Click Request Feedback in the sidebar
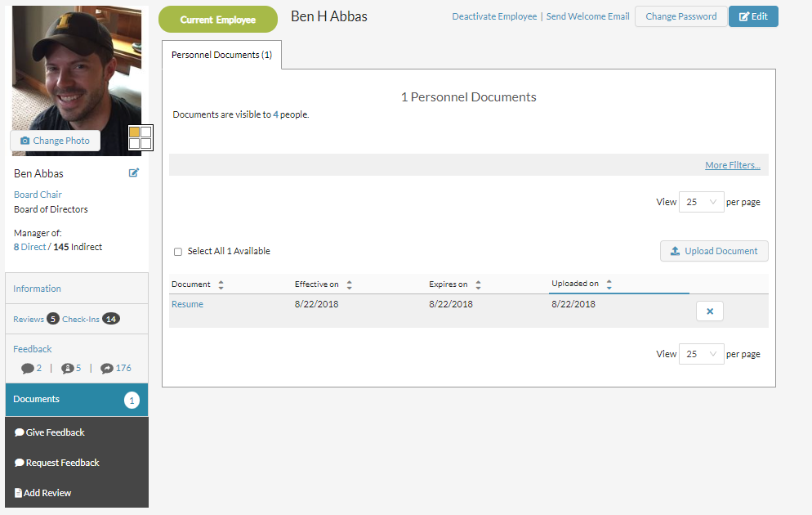Screen dimensions: 812x515 [57, 463]
